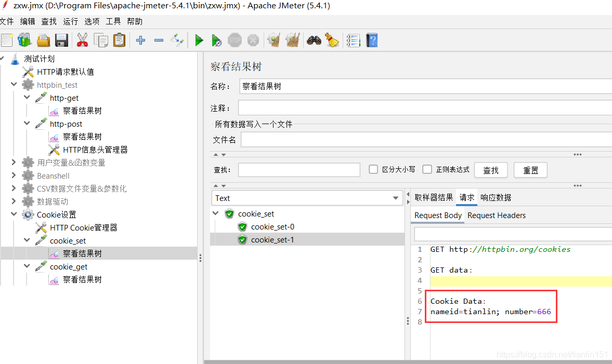
Task: Start the test with green play icon
Action: click(x=199, y=40)
